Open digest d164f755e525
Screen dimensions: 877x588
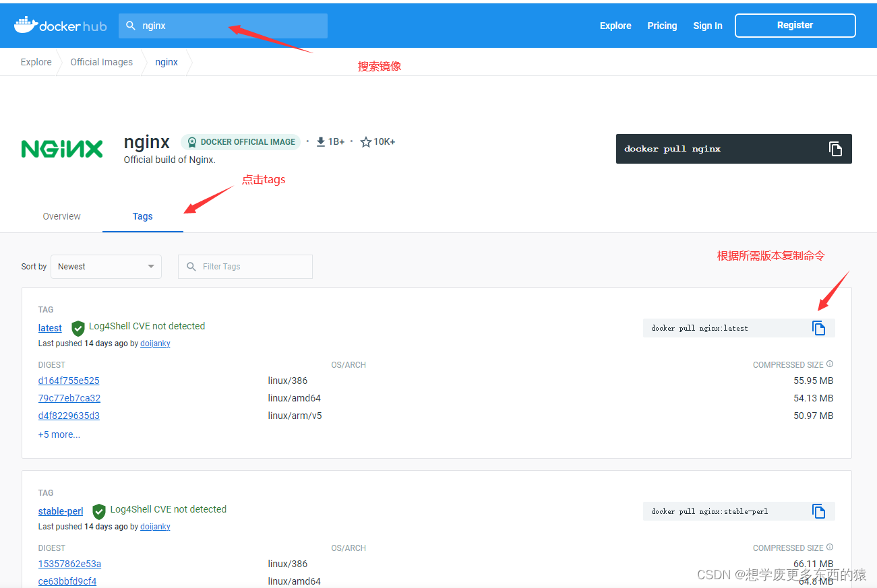(x=69, y=381)
